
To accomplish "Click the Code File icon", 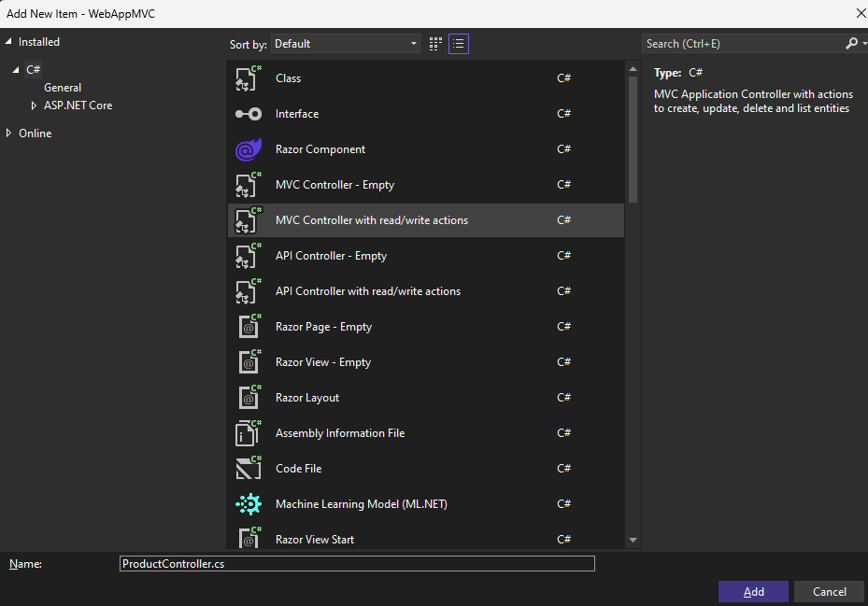I will (249, 468).
